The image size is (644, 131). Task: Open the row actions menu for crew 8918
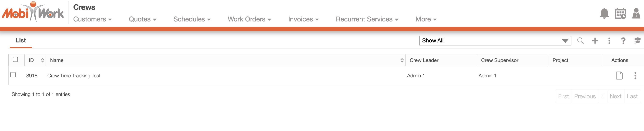(635, 75)
